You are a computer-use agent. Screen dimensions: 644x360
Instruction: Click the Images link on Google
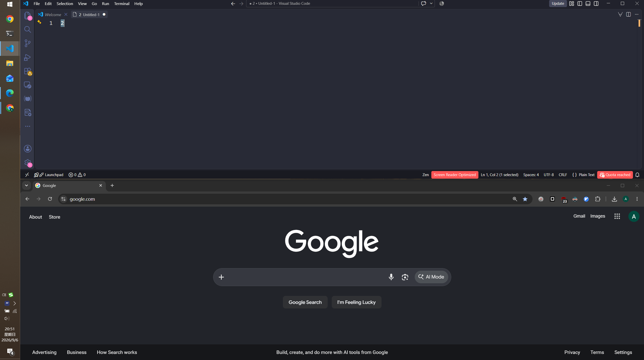pyautogui.click(x=597, y=216)
